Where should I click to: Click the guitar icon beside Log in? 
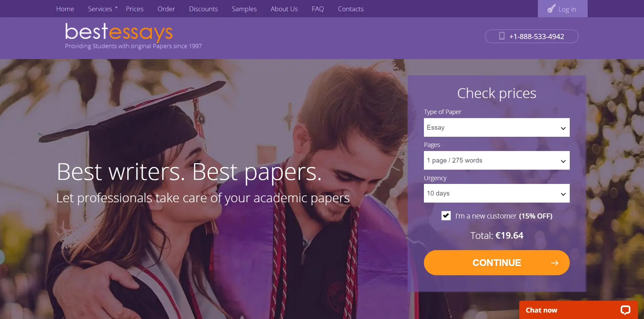click(x=551, y=9)
